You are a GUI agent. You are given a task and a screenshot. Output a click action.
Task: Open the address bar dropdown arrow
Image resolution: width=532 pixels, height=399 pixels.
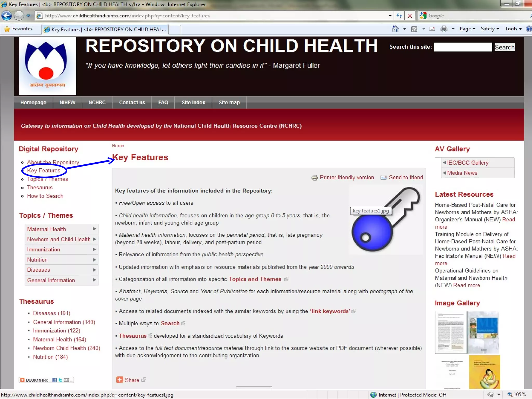[390, 16]
